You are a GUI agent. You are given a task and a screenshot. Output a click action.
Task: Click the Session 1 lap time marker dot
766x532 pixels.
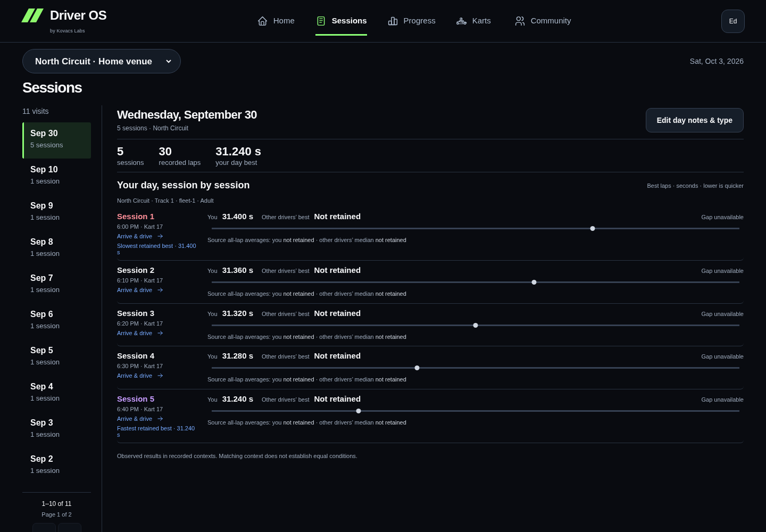[593, 228]
